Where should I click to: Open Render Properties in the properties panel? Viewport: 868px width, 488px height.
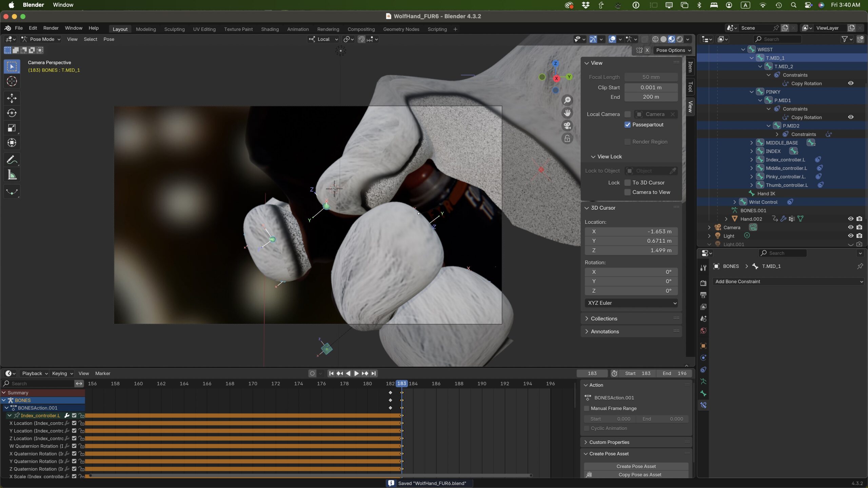[703, 283]
